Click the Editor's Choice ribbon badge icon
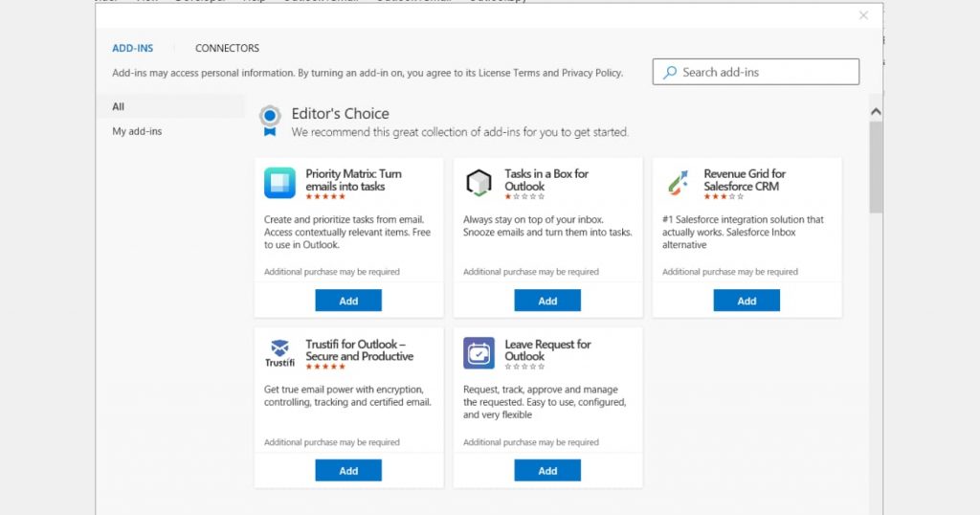The width and height of the screenshot is (980, 515). tap(270, 121)
